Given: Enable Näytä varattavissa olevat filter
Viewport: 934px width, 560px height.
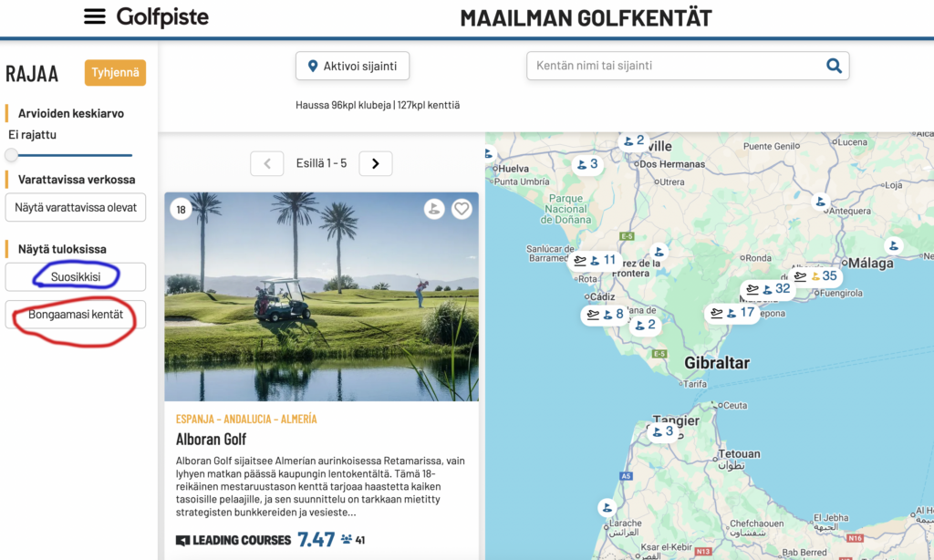Looking at the screenshot, I should pos(75,207).
